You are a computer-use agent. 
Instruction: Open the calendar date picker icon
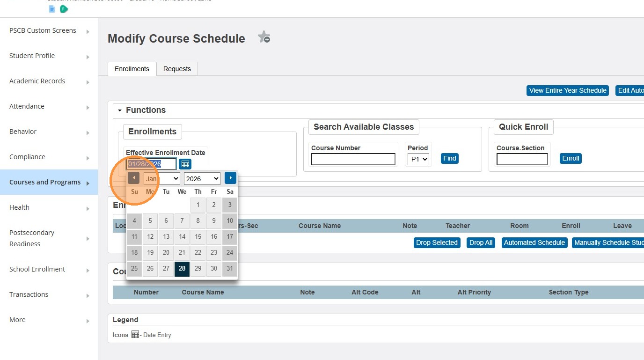click(185, 164)
